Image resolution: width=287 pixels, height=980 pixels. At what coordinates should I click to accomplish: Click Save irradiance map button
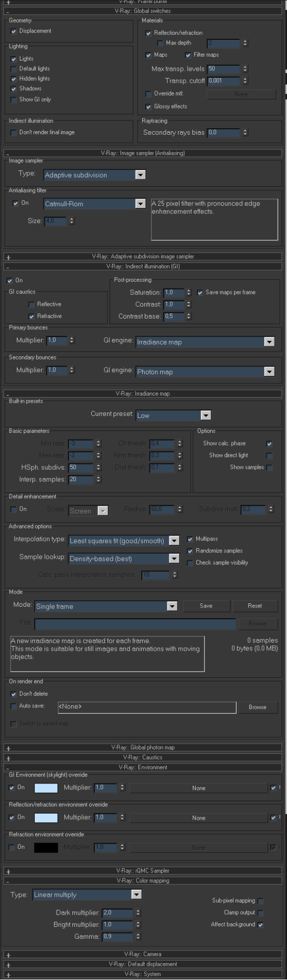(206, 606)
